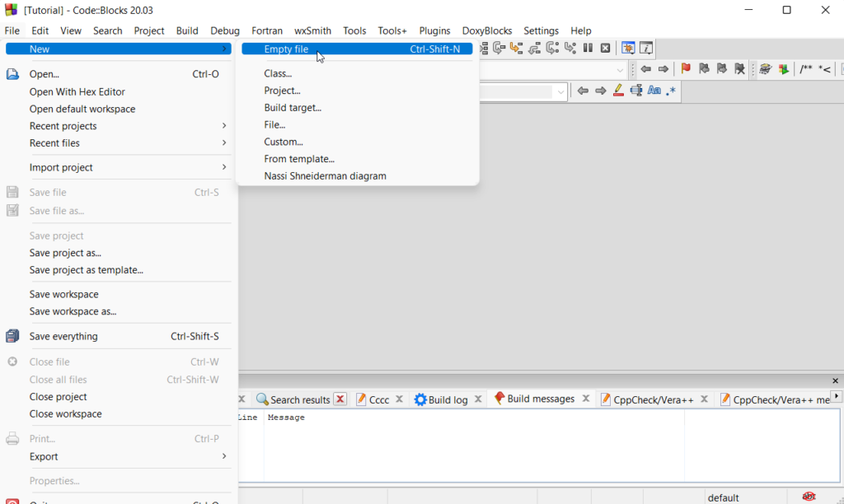Toggle bookmark with the red flag icon

pyautogui.click(x=686, y=69)
